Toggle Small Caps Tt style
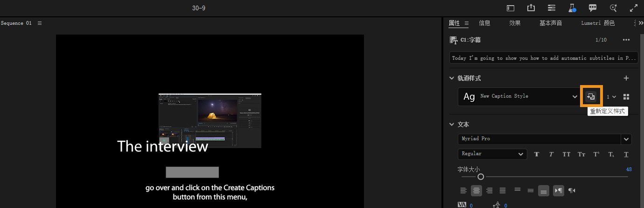This screenshot has height=208, width=644. [581, 154]
